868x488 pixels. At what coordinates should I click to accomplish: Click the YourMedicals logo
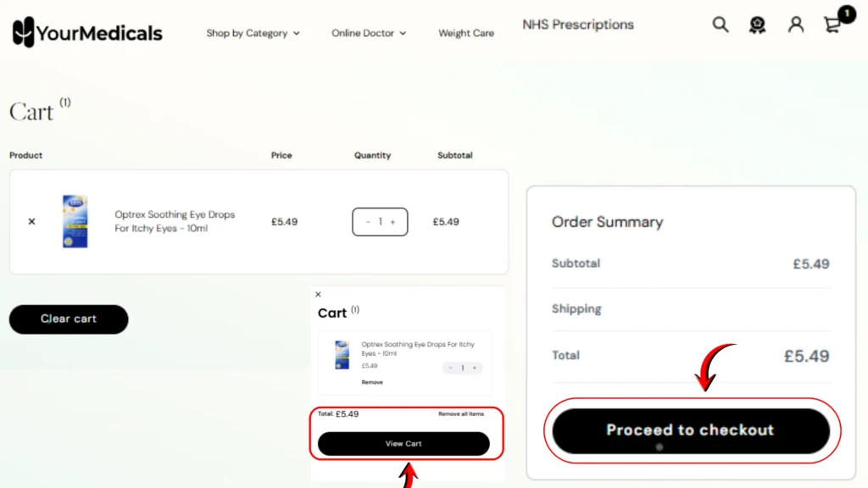click(87, 33)
